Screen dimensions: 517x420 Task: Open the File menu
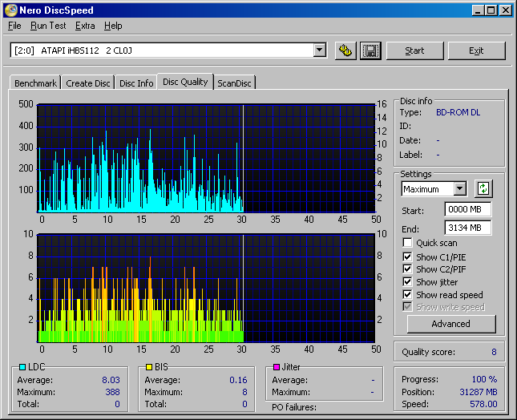coord(14,26)
